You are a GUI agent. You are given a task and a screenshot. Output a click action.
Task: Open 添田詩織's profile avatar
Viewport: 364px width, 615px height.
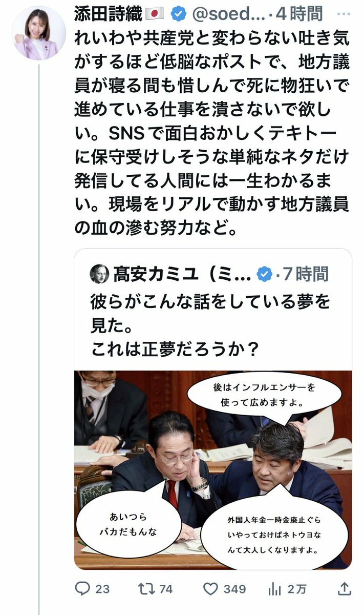[38, 33]
